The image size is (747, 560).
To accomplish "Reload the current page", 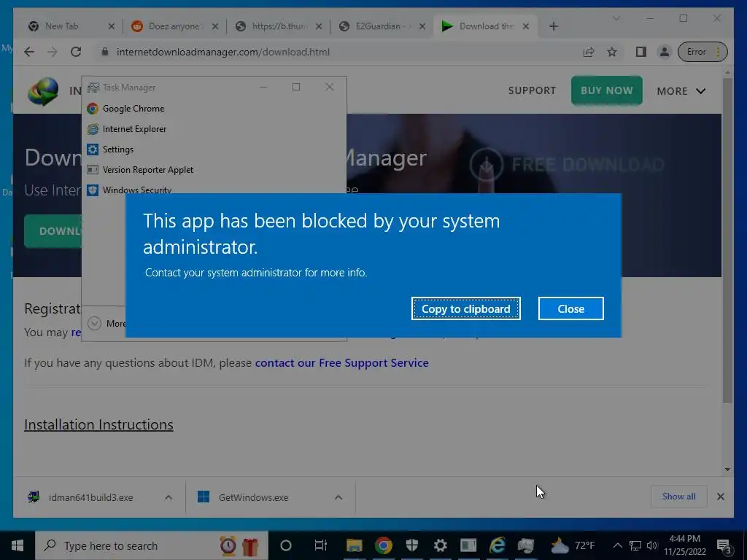I will click(x=76, y=52).
